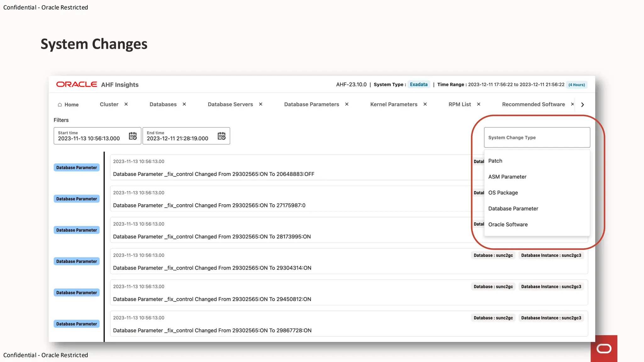Screen dimensions: 644x362
Task: Click the AHF Insights title
Action: tap(120, 85)
